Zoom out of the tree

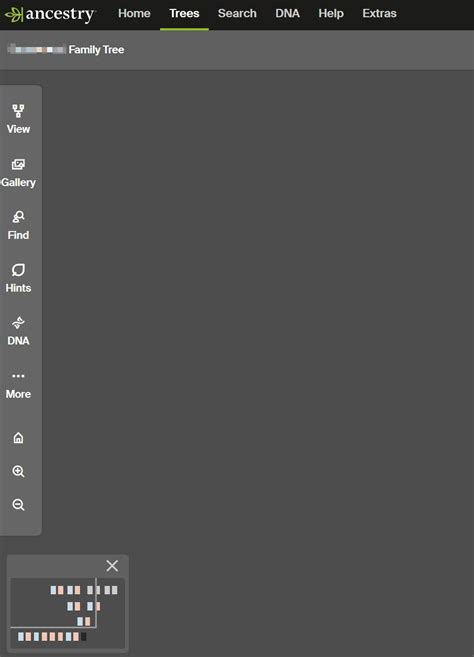point(18,504)
